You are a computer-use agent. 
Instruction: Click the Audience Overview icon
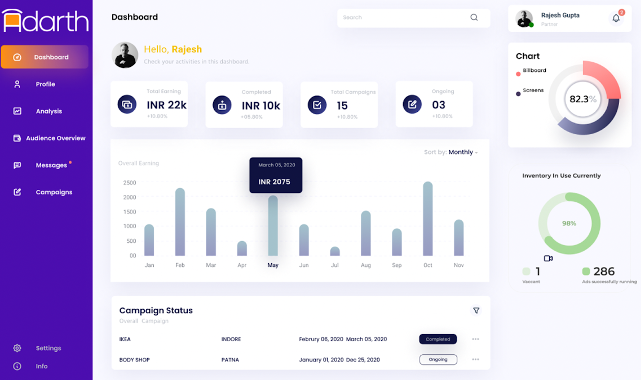pyautogui.click(x=17, y=138)
